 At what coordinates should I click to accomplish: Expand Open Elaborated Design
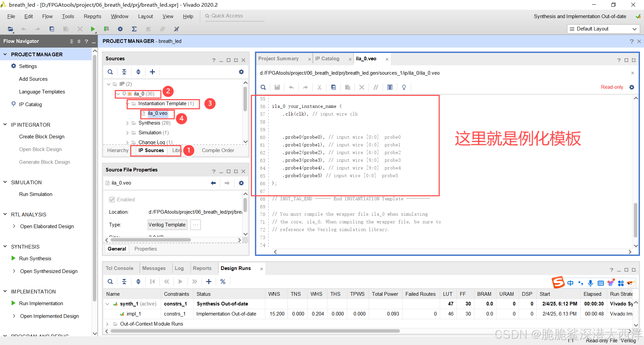tap(14, 226)
